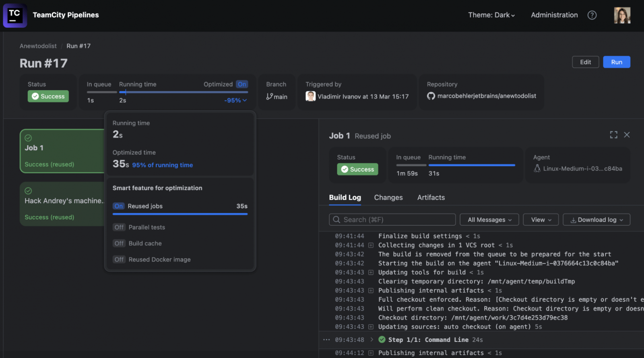Open the help question mark icon
The height and width of the screenshot is (358, 644).
click(592, 15)
